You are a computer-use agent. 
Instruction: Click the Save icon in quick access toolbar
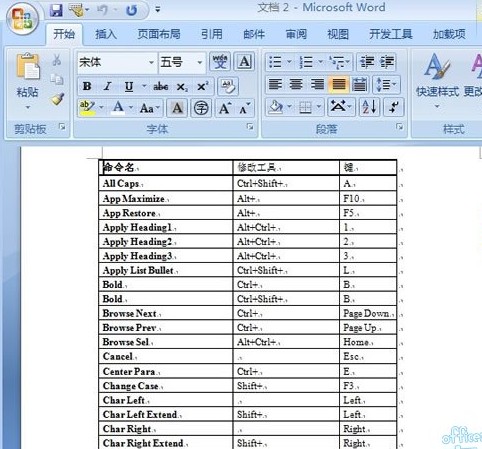pos(56,11)
